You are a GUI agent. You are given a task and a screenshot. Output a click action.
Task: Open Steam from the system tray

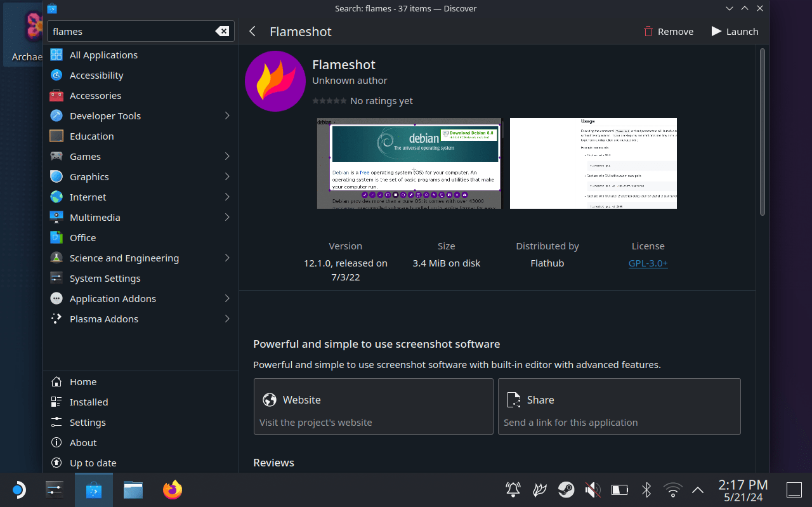(566, 489)
